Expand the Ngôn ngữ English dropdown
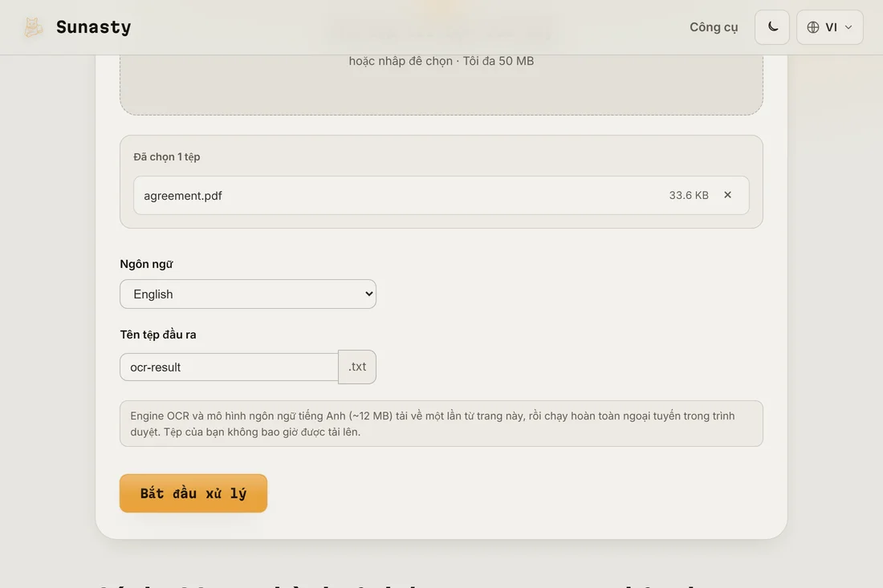 tap(248, 294)
